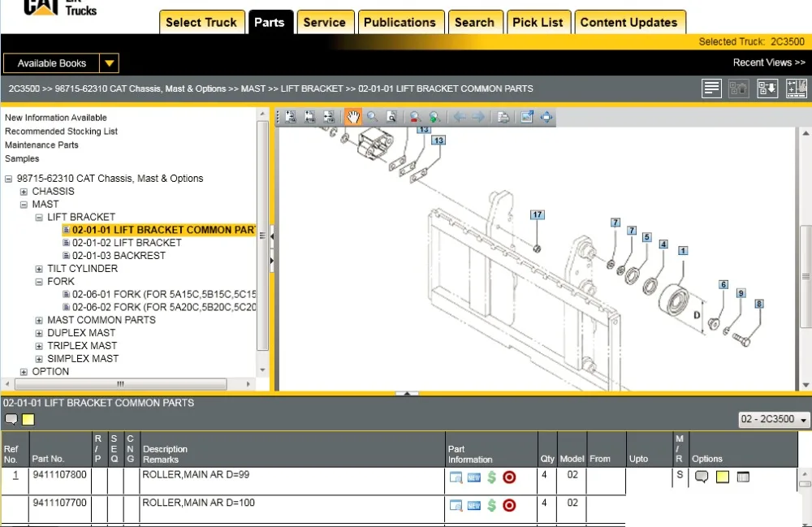This screenshot has height=527, width=812.
Task: Collapse the 98715-62310 CAT Chassis tree root
Action: tap(8, 179)
